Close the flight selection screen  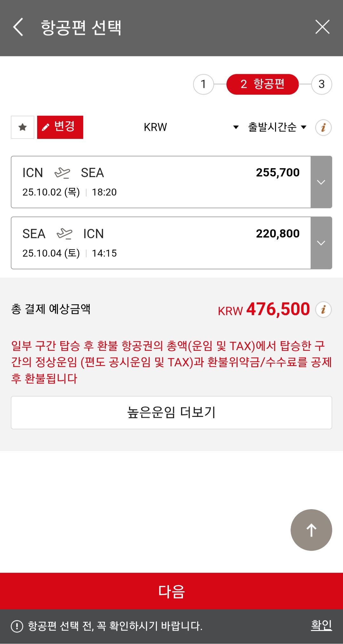click(322, 27)
